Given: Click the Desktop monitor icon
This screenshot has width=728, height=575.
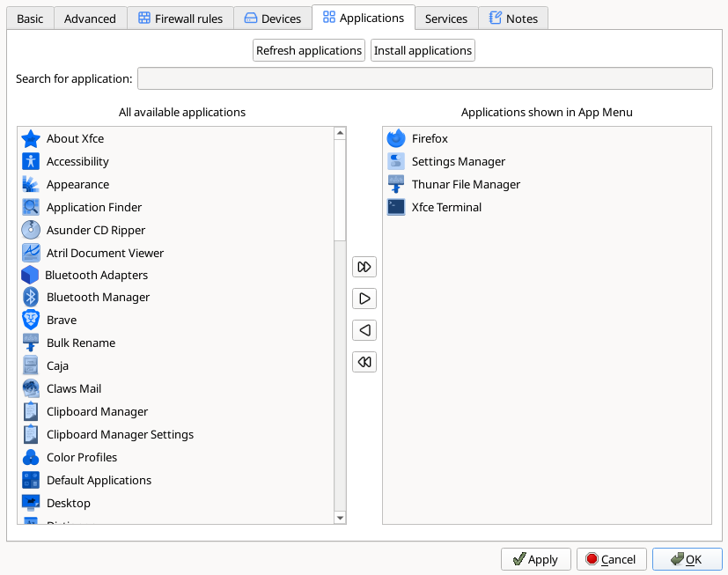Looking at the screenshot, I should point(31,503).
